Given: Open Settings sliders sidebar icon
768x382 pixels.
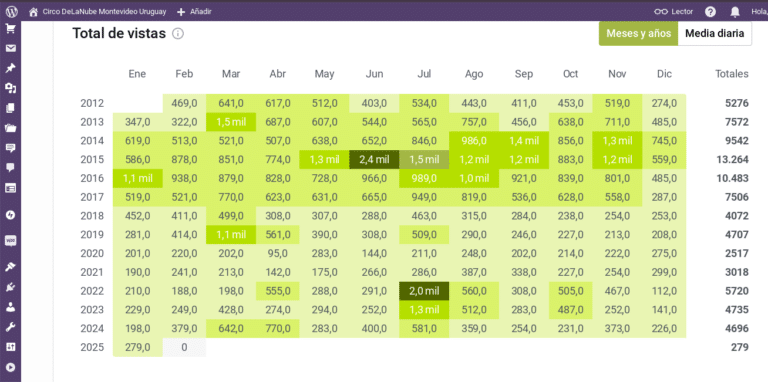Looking at the screenshot, I should pyautogui.click(x=10, y=347).
